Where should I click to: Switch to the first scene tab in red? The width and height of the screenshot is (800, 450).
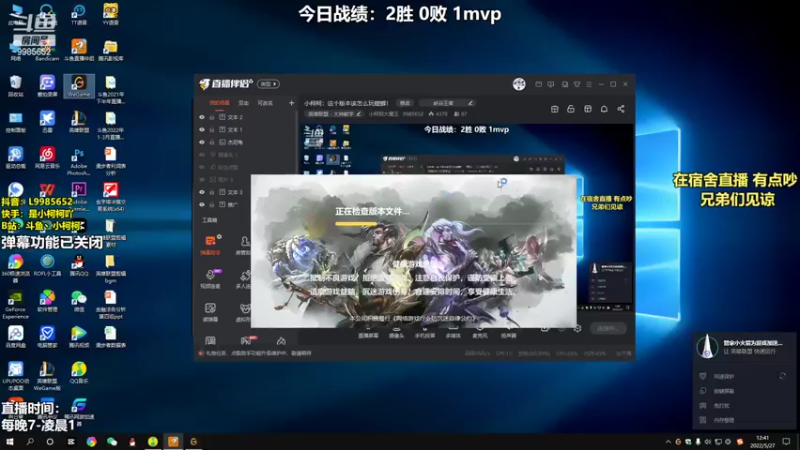click(x=219, y=103)
